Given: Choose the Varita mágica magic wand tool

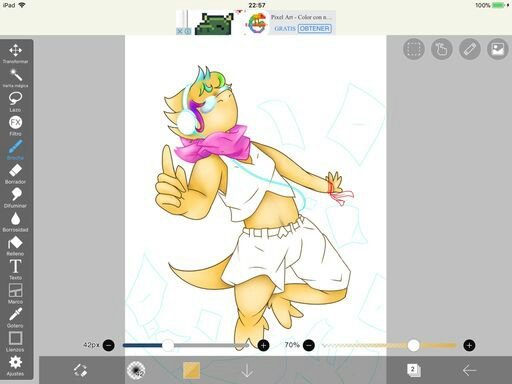Looking at the screenshot, I should pos(15,78).
